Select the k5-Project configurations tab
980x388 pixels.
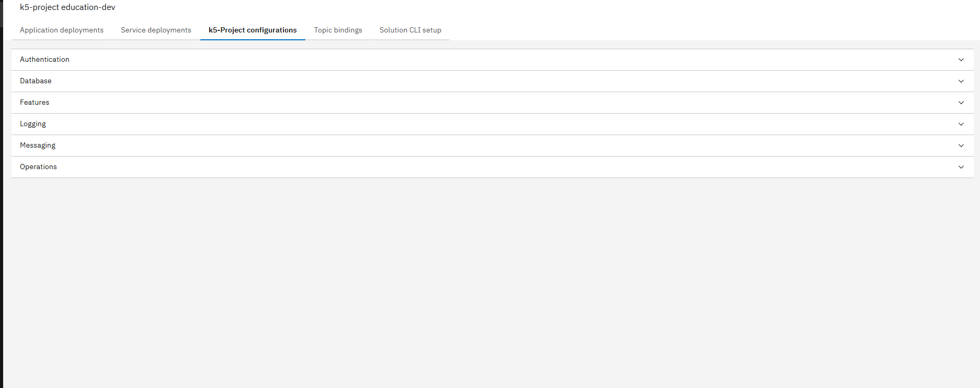pos(253,30)
